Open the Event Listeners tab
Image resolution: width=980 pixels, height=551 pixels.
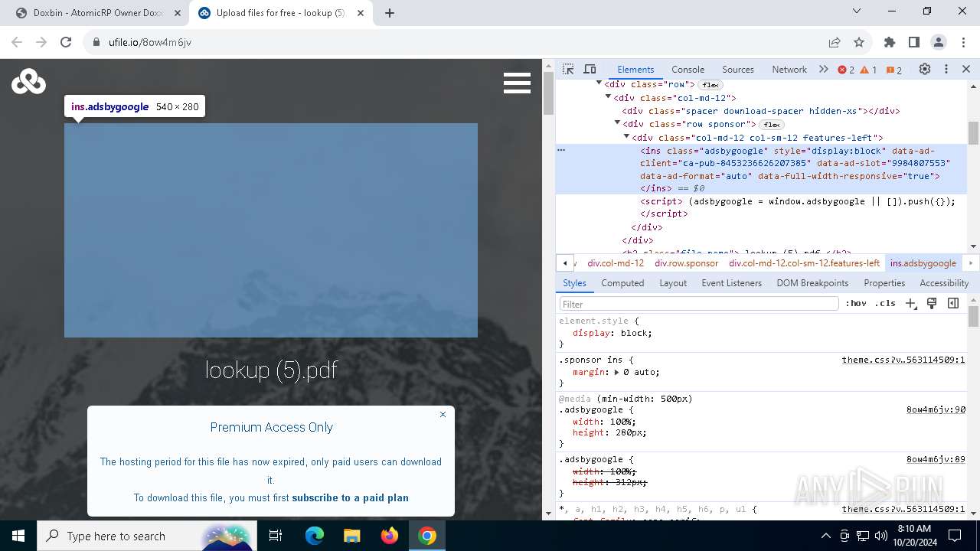pos(732,283)
